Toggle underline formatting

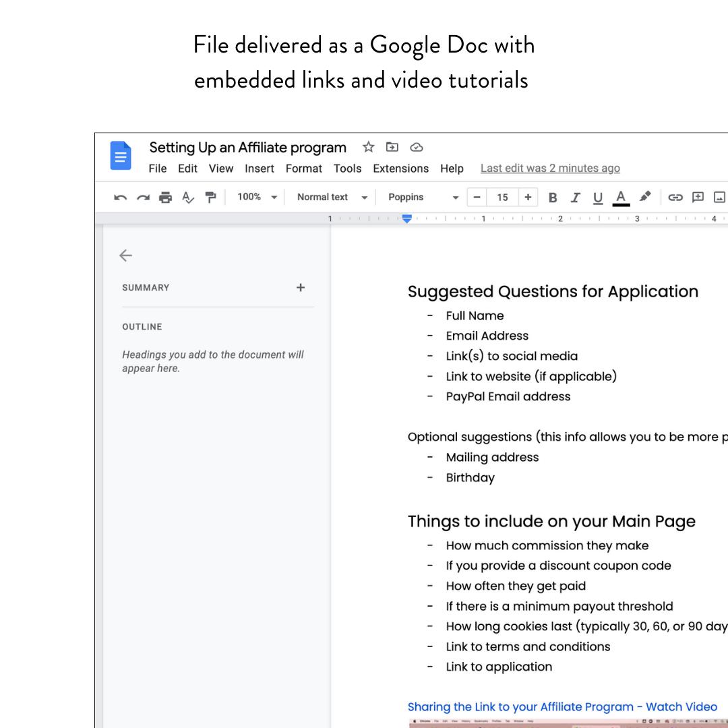coord(597,198)
